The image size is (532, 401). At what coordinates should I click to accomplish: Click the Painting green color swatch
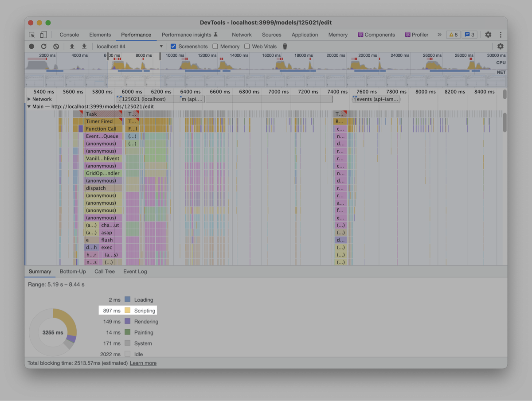tap(128, 332)
